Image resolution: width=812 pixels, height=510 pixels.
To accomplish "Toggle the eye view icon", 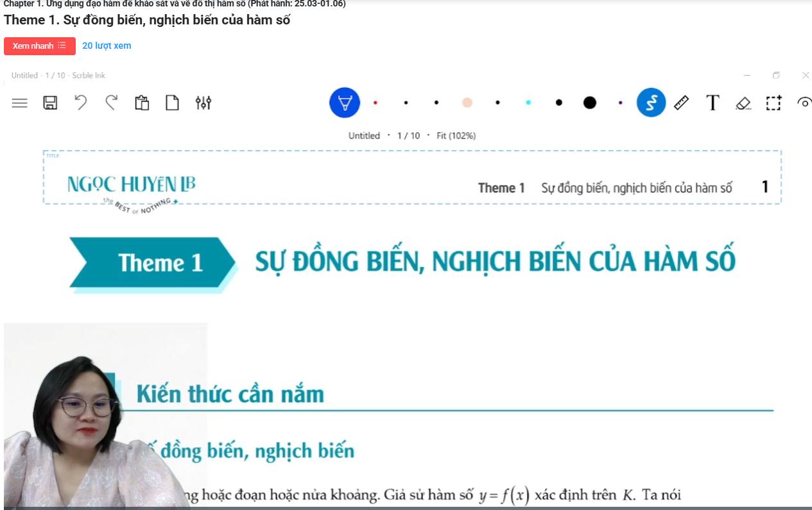I will click(x=804, y=103).
